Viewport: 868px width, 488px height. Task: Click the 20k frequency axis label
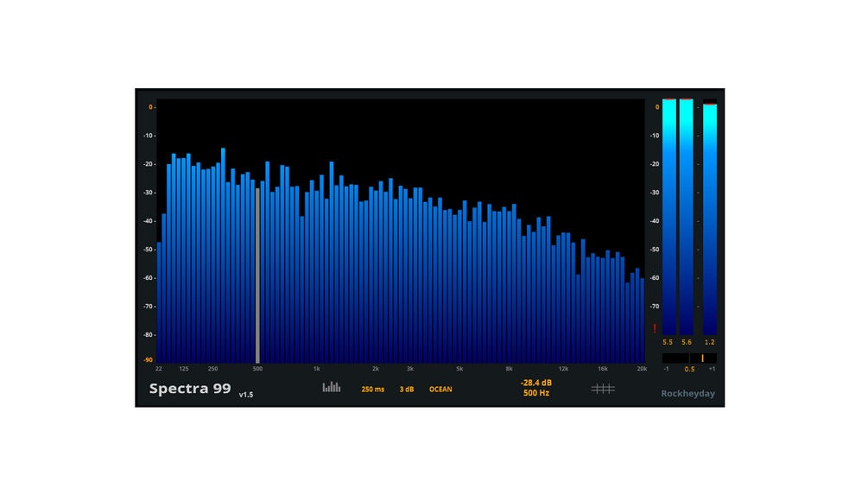[x=642, y=369]
